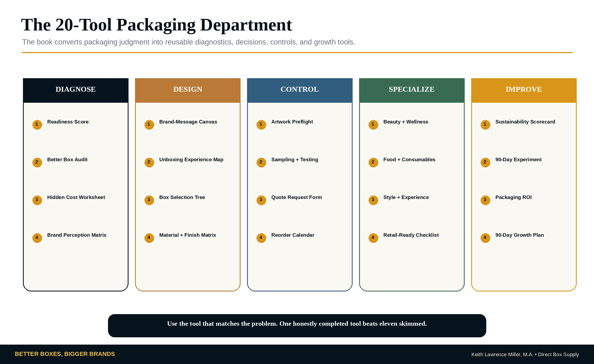
Task: Click the number 1 badge beside Beauty + Wellness
Action: 373,125
